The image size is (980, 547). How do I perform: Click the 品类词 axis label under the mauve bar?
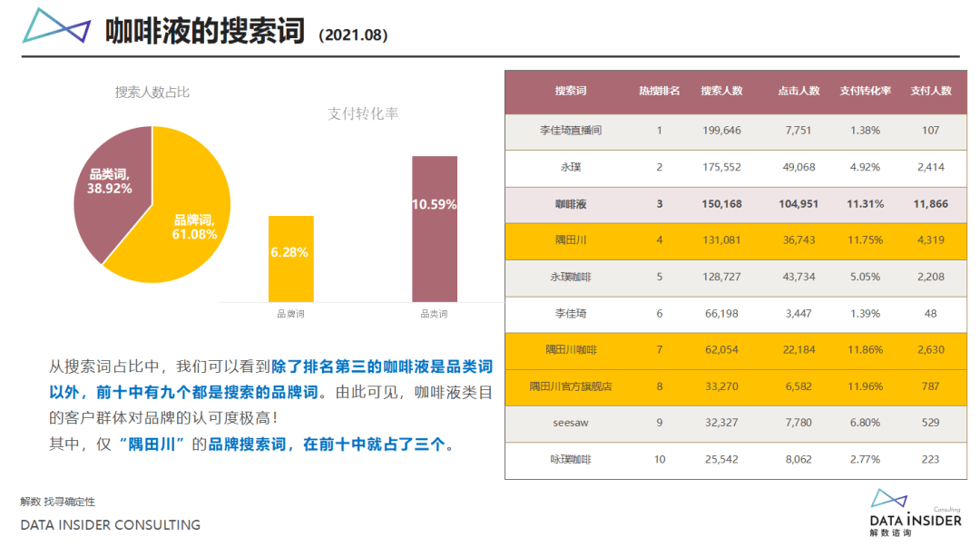click(434, 314)
